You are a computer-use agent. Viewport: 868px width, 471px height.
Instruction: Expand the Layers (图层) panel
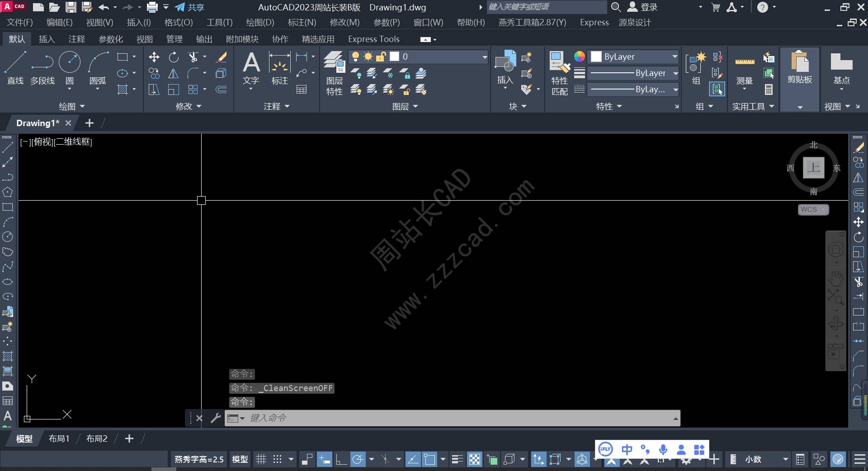405,106
